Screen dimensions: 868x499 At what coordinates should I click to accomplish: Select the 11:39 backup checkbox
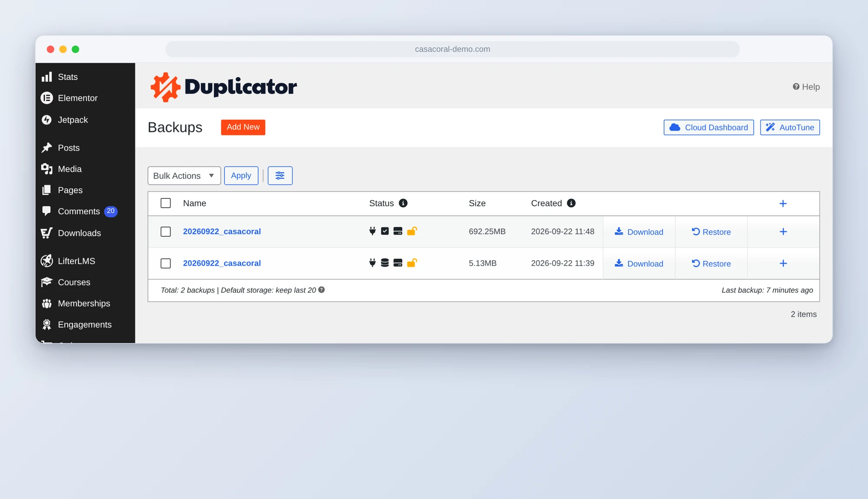pos(165,264)
